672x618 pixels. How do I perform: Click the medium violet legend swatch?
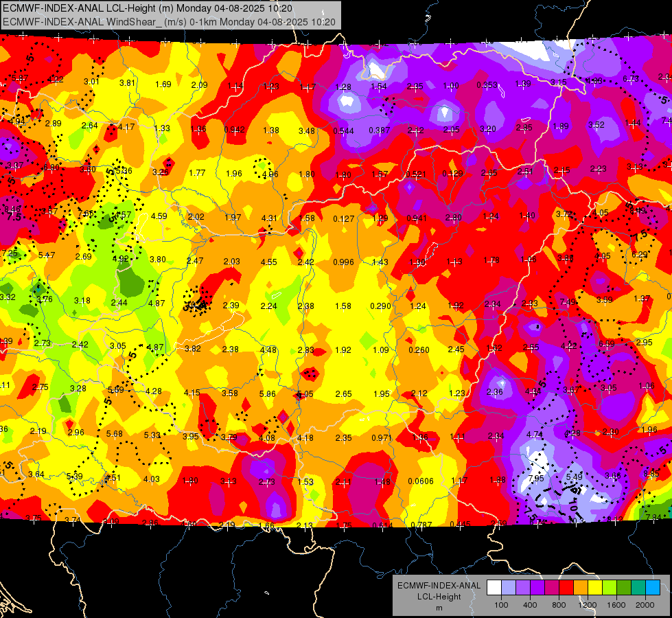click(523, 587)
